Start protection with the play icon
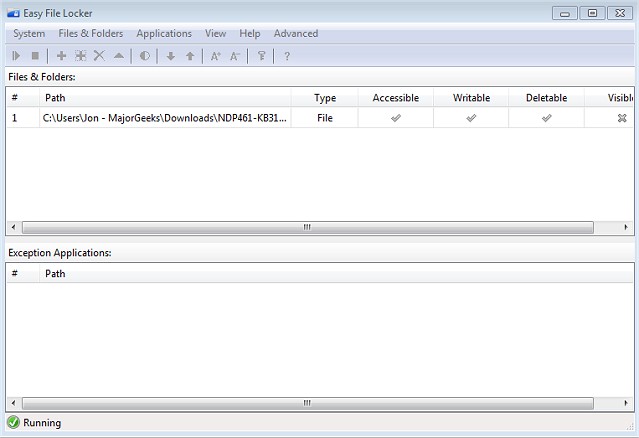Viewport: 639px width, 438px height. tap(16, 56)
